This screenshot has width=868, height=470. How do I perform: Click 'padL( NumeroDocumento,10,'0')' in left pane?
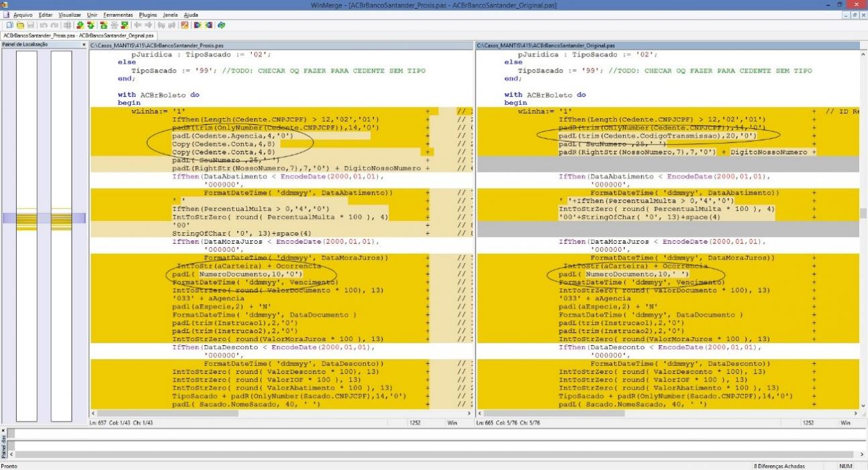click(x=238, y=274)
